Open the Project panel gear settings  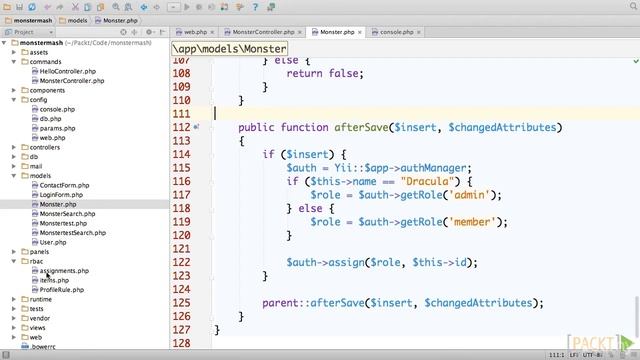click(149, 32)
